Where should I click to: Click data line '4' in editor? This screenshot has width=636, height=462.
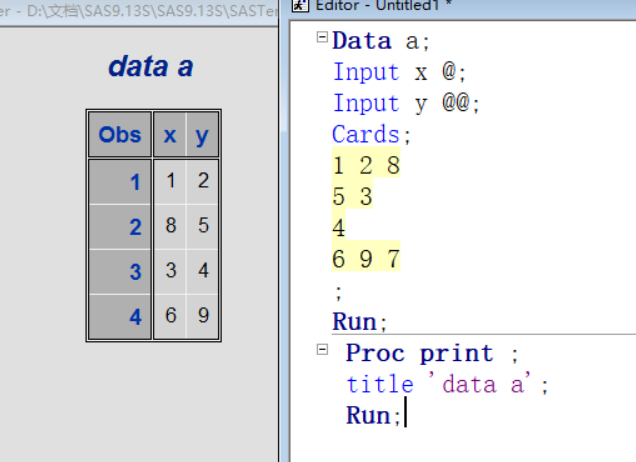(x=339, y=228)
